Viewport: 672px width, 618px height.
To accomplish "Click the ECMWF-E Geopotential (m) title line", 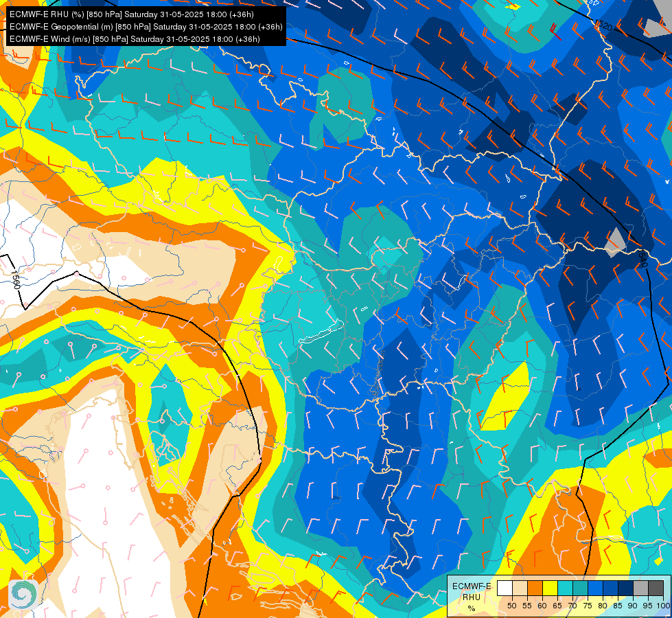I will [146, 27].
